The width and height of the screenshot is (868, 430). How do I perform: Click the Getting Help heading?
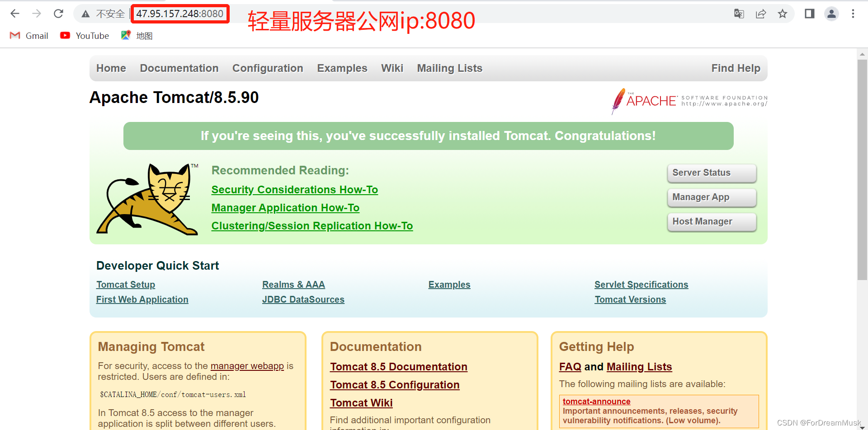pos(596,346)
